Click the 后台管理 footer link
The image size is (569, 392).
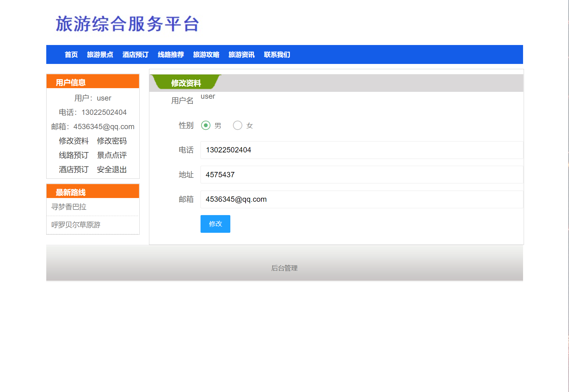coord(284,268)
